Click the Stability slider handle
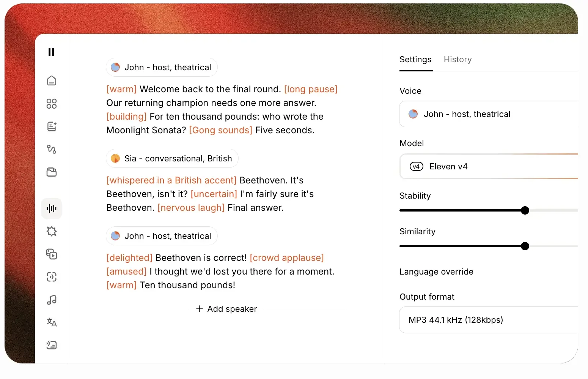 [x=525, y=210]
